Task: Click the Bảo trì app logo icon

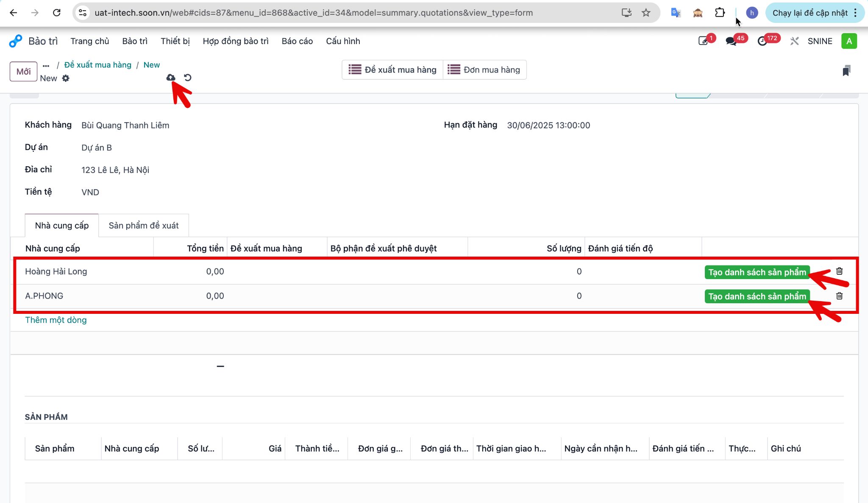Action: 16,41
